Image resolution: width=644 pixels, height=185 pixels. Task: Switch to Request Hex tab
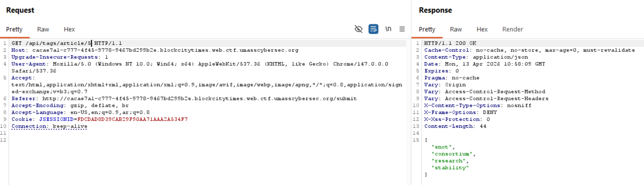pyautogui.click(x=69, y=29)
